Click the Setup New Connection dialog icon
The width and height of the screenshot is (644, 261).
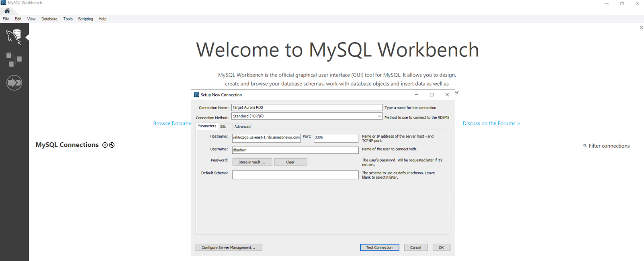(196, 95)
